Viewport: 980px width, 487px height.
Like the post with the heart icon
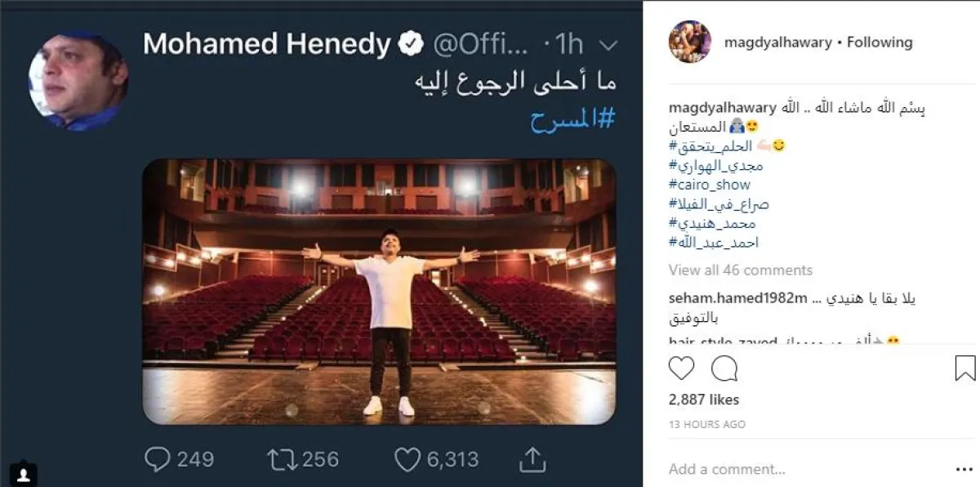(x=681, y=369)
